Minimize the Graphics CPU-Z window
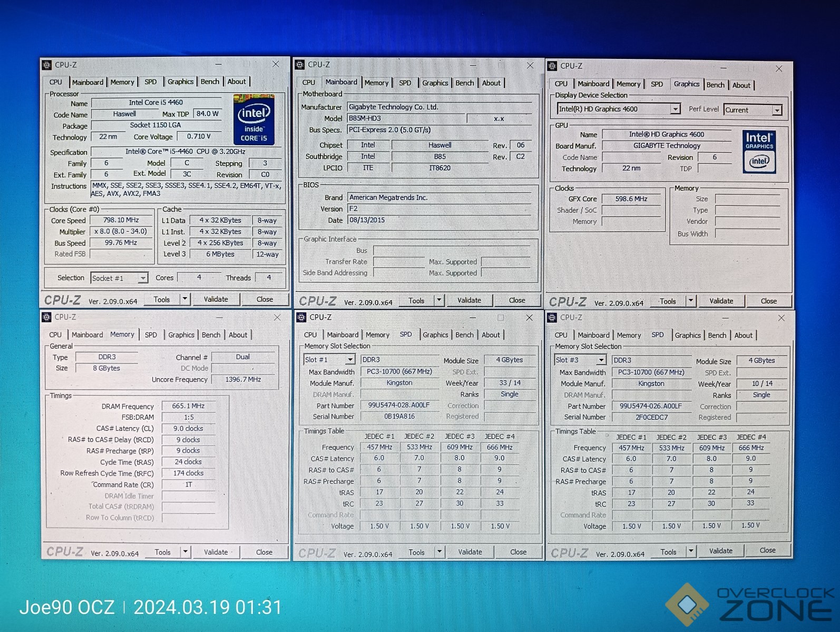 tap(724, 68)
